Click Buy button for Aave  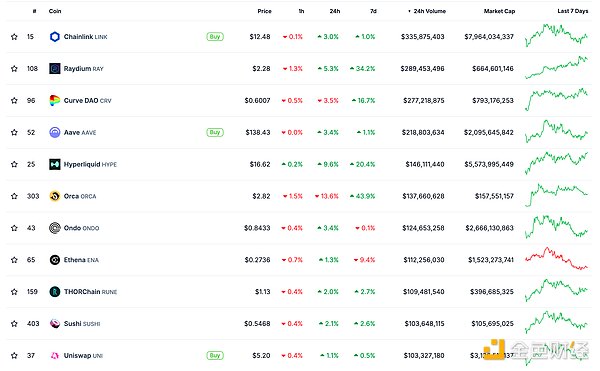click(x=215, y=132)
